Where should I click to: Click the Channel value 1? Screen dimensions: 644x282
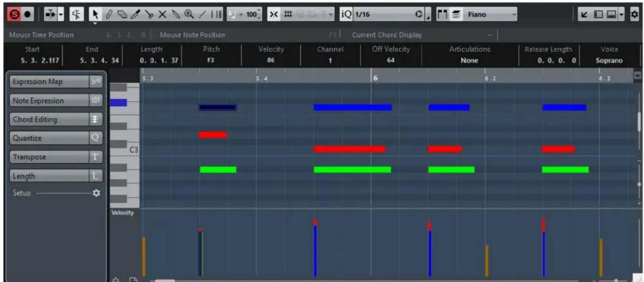pos(330,60)
